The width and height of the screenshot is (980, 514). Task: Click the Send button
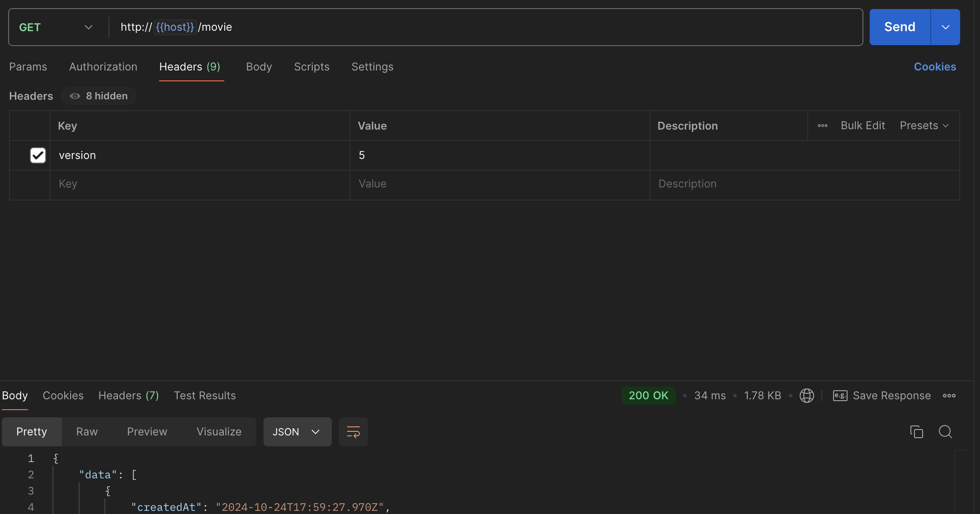point(899,27)
